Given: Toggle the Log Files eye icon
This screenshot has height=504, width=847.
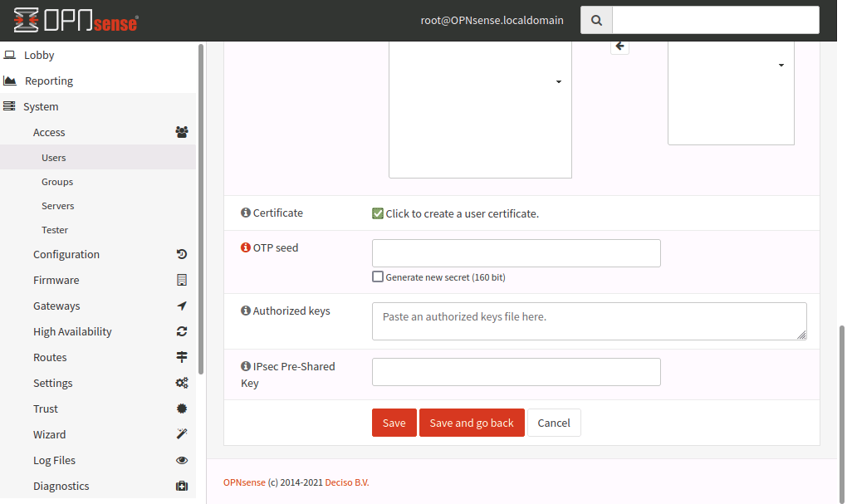Looking at the screenshot, I should click(182, 460).
